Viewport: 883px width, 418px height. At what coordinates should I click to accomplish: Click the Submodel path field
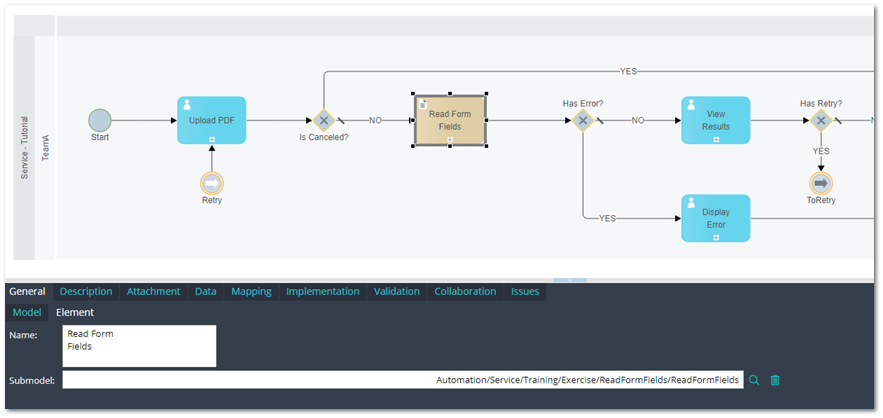[403, 380]
